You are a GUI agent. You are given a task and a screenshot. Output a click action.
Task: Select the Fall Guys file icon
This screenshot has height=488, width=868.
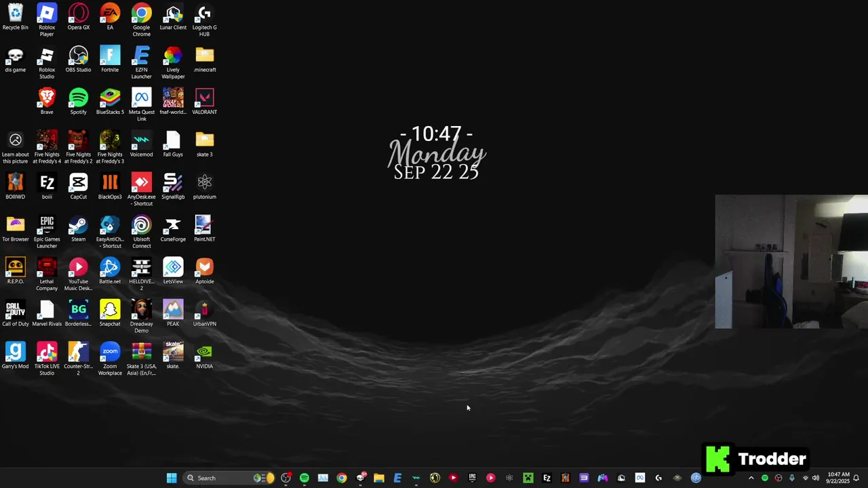(x=173, y=144)
